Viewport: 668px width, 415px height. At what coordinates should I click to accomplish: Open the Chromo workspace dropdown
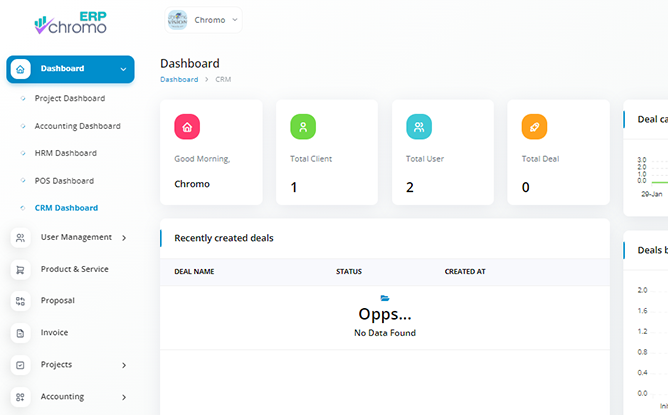[203, 20]
